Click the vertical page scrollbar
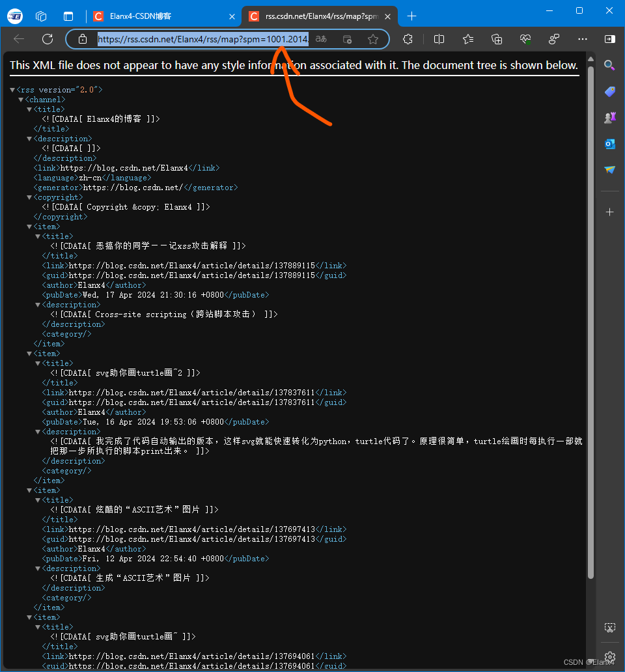The width and height of the screenshot is (625, 672). click(x=591, y=260)
